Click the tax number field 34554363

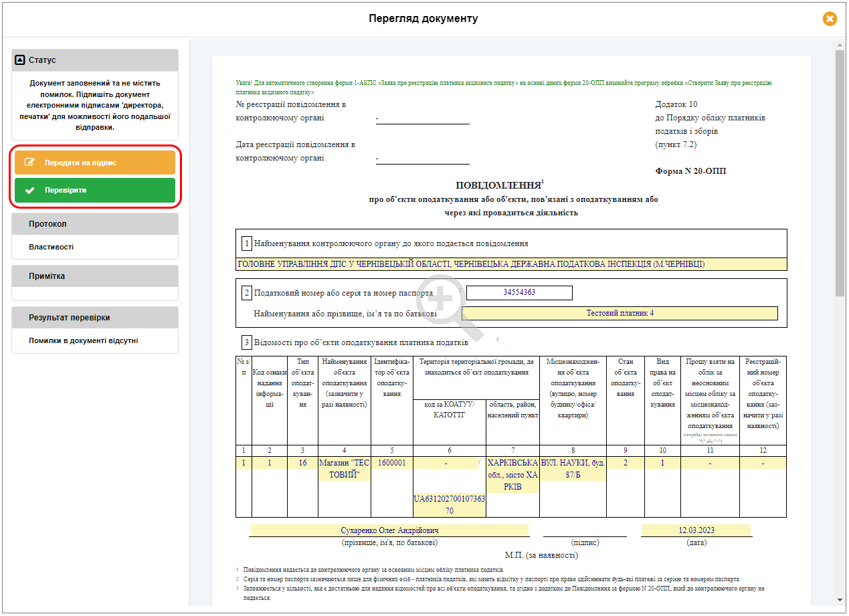pyautogui.click(x=519, y=293)
